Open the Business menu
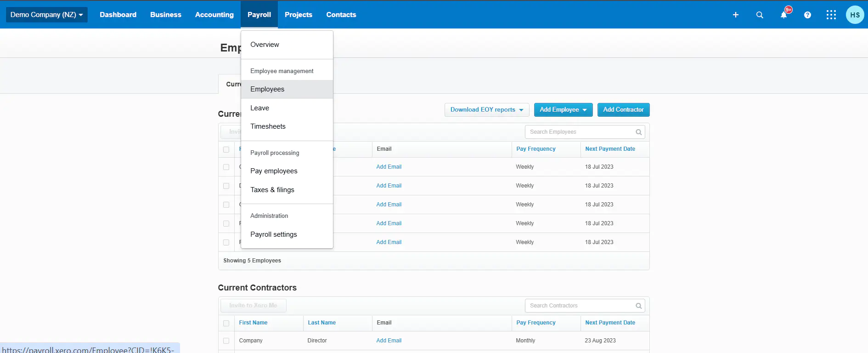 point(166,15)
